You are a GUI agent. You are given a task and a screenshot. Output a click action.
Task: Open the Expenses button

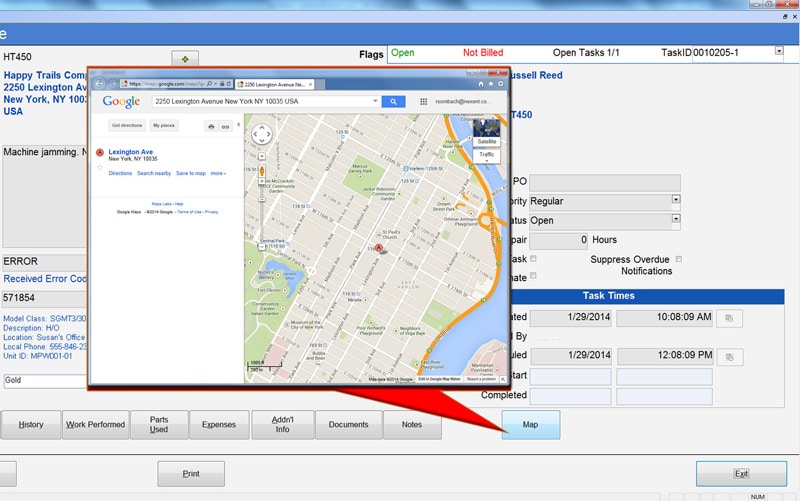(219, 424)
